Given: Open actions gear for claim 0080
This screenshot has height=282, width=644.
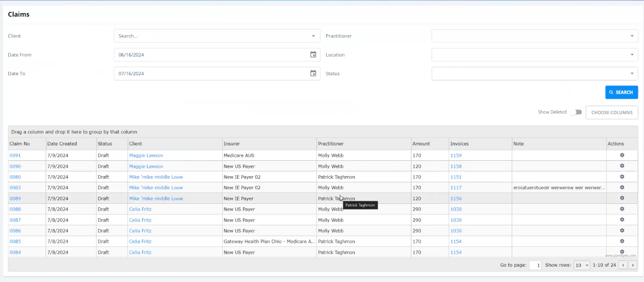Looking at the screenshot, I should 622,177.
